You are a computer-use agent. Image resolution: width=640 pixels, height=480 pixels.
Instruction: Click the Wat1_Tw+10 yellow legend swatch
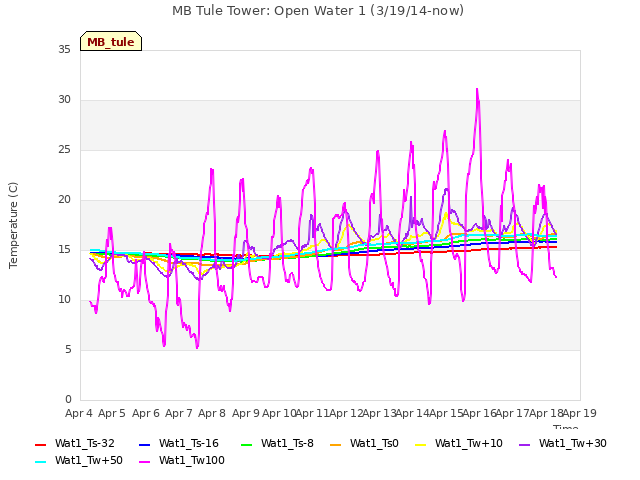pyautogui.click(x=420, y=444)
